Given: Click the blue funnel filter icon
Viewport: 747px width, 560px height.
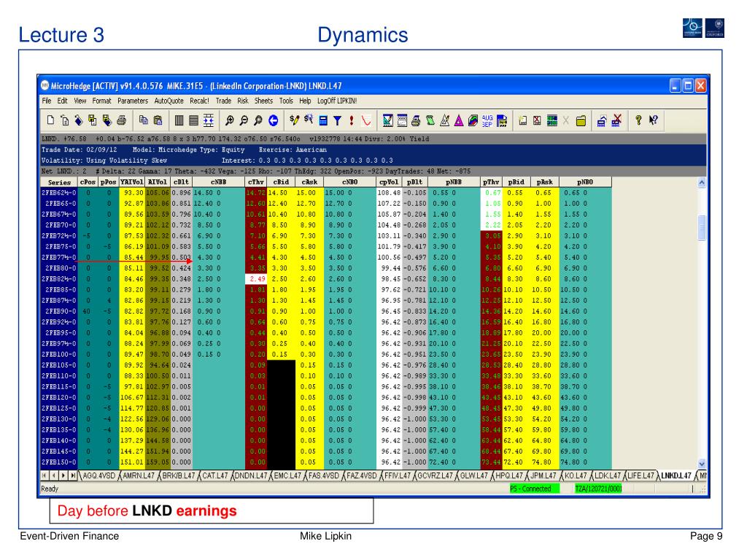Looking at the screenshot, I should coord(337,120).
